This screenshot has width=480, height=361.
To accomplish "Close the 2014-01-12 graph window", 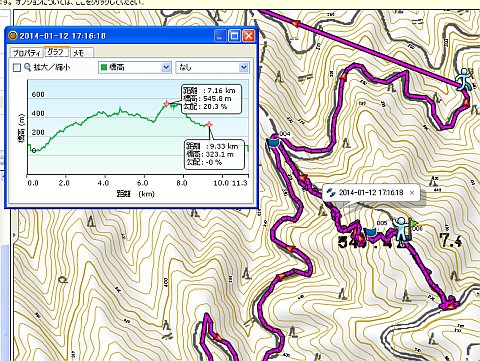I will 249,36.
